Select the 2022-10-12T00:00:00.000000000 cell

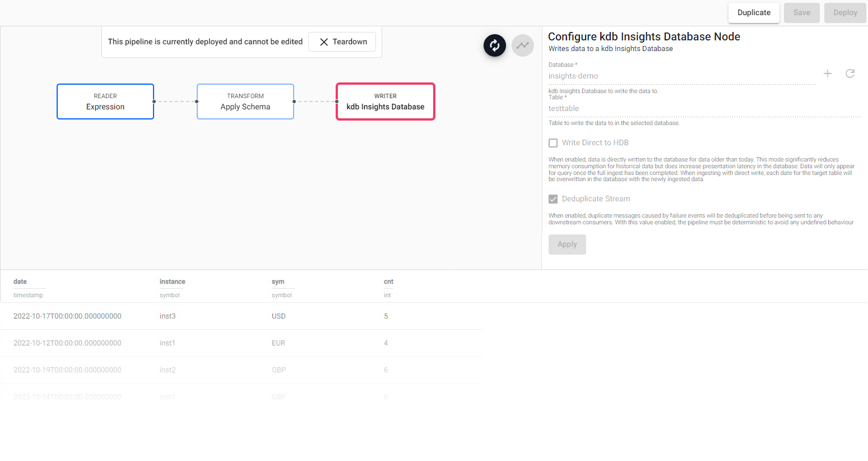67,343
